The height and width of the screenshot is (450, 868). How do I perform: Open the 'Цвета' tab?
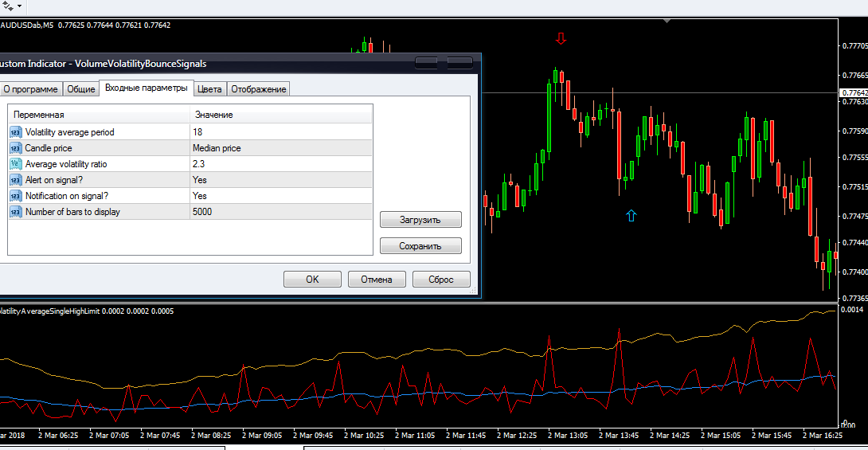[209, 89]
